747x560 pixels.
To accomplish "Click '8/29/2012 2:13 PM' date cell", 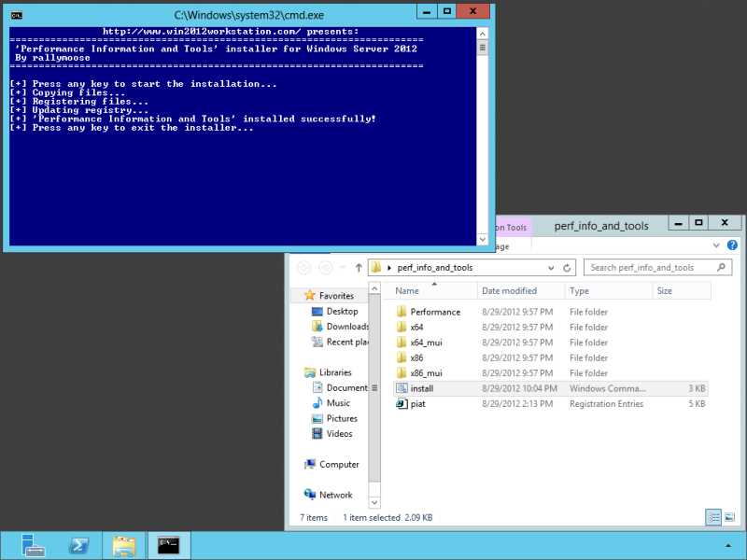I will pyautogui.click(x=517, y=404).
